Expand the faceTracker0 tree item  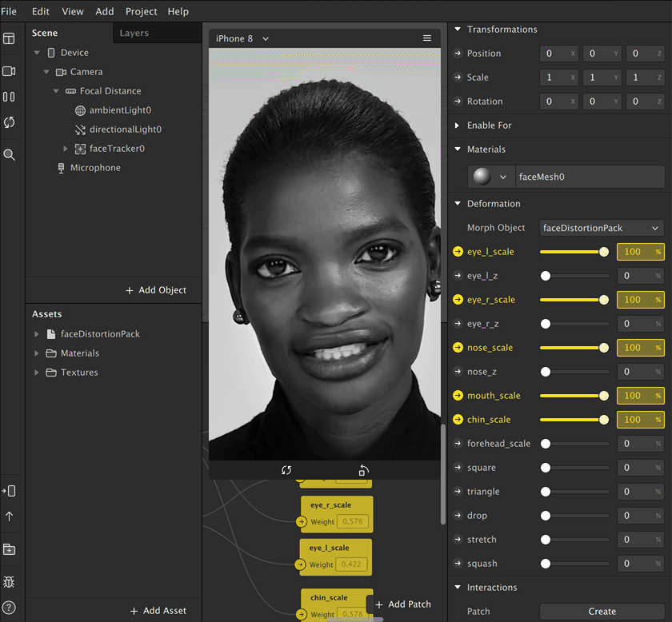[65, 148]
